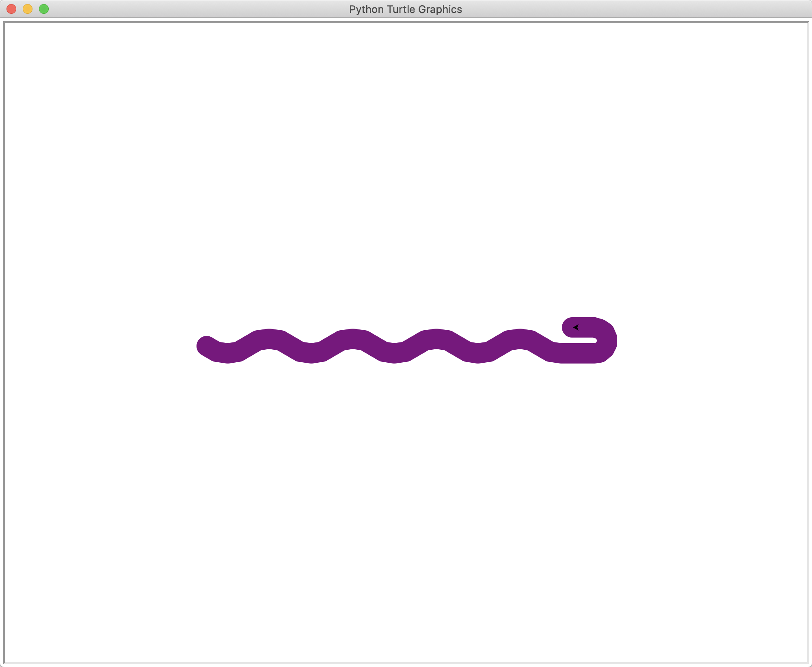Click the rightmost curved edge of hook
The width and height of the screenshot is (812, 667).
click(611, 341)
